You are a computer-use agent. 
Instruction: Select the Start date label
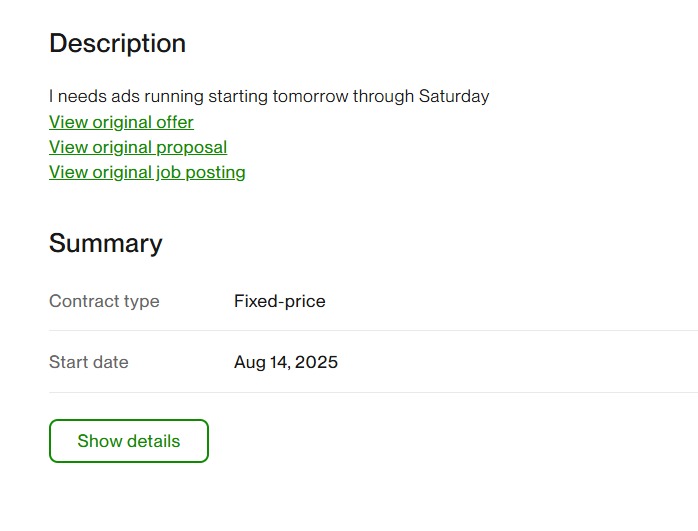point(88,362)
